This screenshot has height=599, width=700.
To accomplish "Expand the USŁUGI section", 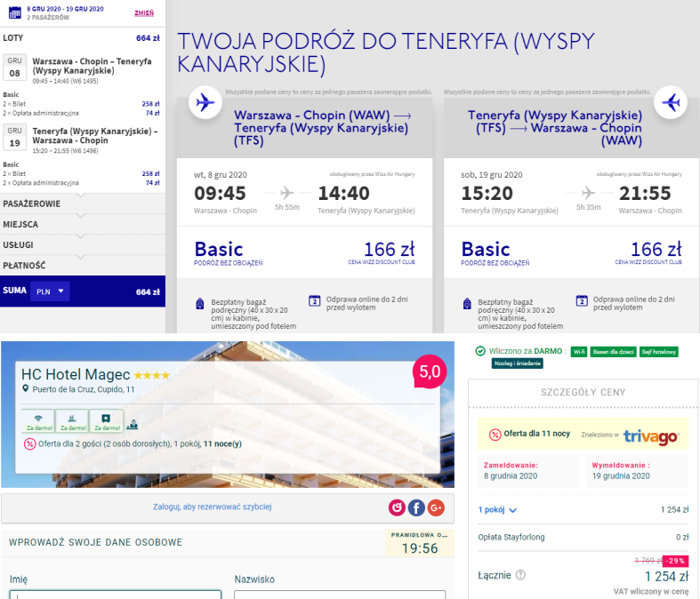I will click(83, 245).
